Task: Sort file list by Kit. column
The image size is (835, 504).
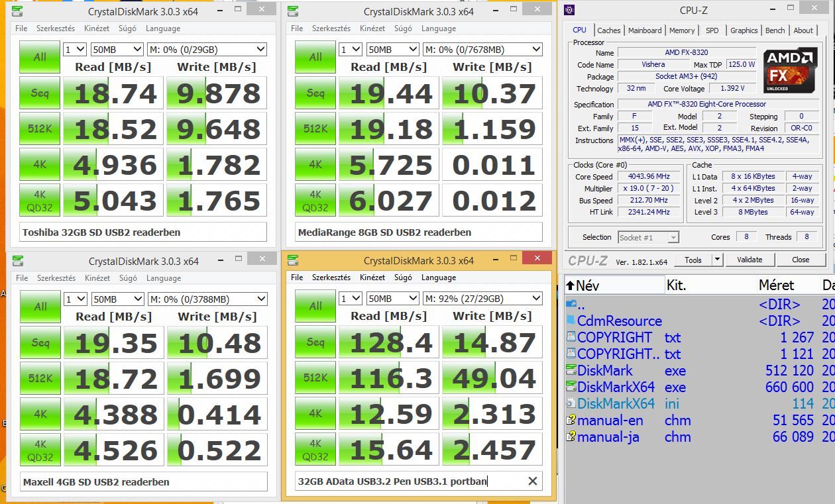Action: [x=709, y=285]
